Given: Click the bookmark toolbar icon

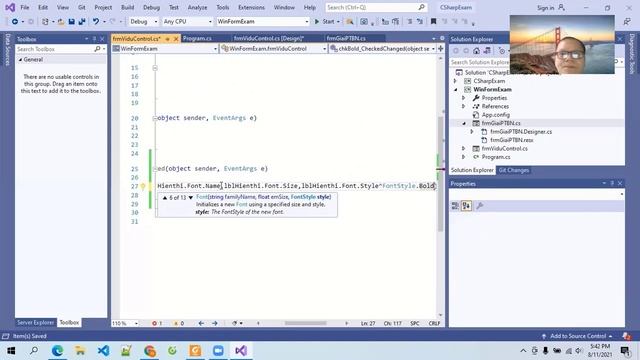Looking at the screenshot, I should [433, 22].
